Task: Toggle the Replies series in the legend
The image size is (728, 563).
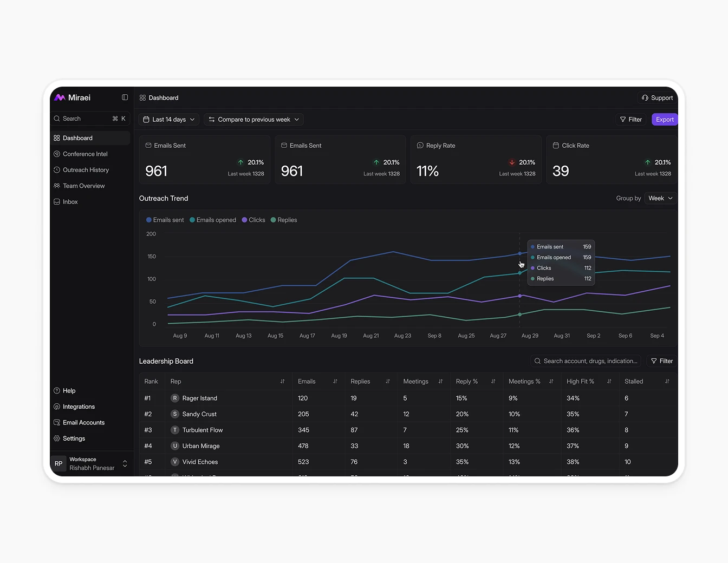Action: point(283,220)
